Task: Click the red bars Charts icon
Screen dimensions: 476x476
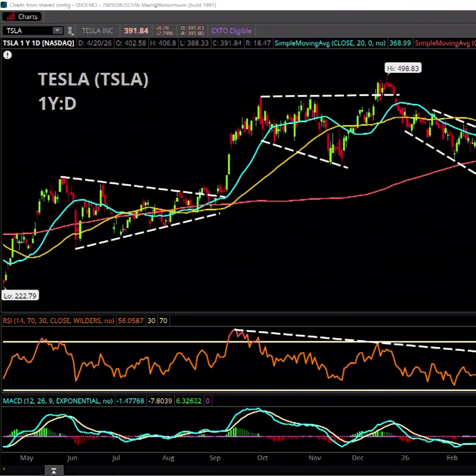Action: [x=10, y=17]
